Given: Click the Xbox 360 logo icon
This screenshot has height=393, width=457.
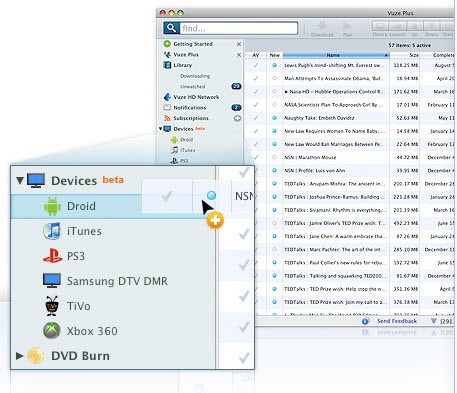Looking at the screenshot, I should pos(52,331).
